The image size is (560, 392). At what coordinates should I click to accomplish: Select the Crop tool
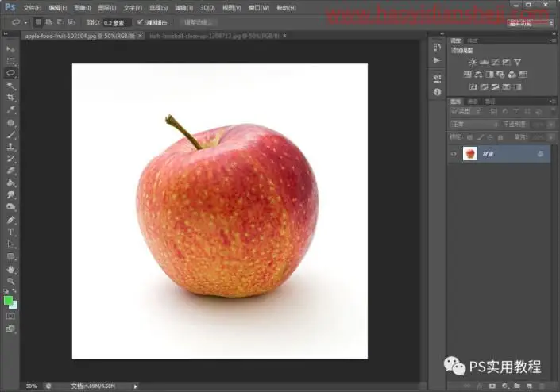pos(10,98)
